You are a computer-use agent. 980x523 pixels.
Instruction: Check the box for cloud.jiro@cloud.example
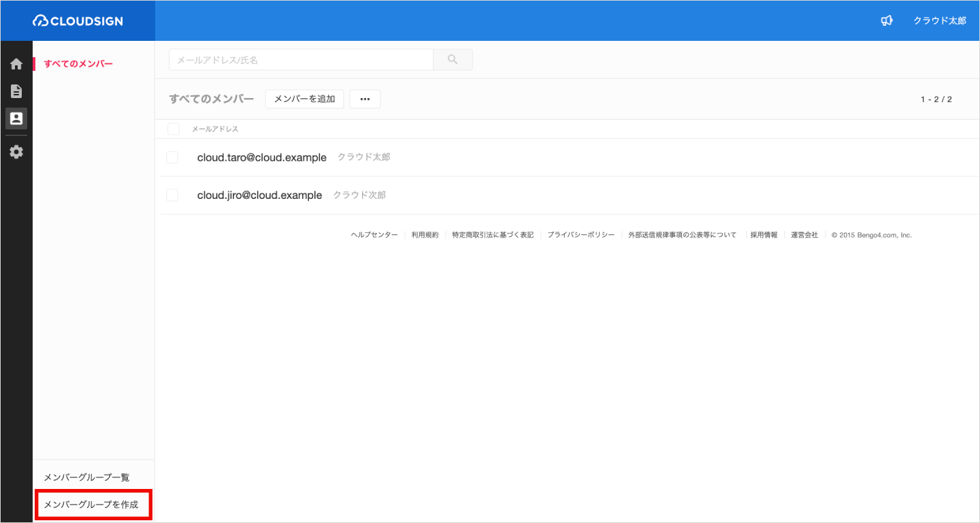[172, 195]
